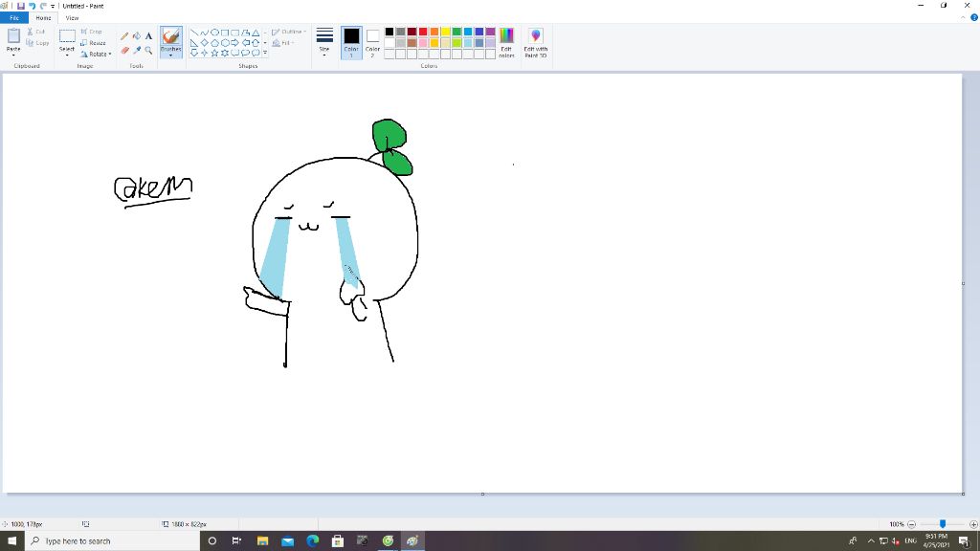Choose the Diamond shape
The image size is (980, 551).
click(x=205, y=43)
